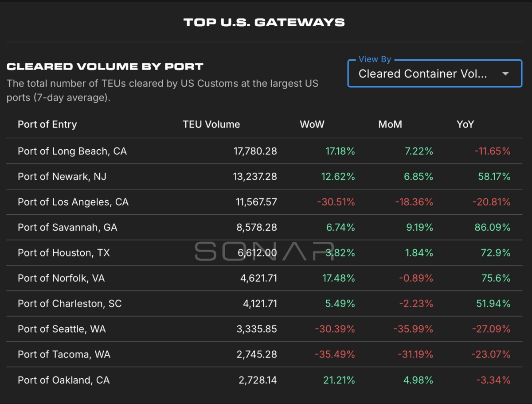Select the Port of Charleston, SC row

point(264,303)
